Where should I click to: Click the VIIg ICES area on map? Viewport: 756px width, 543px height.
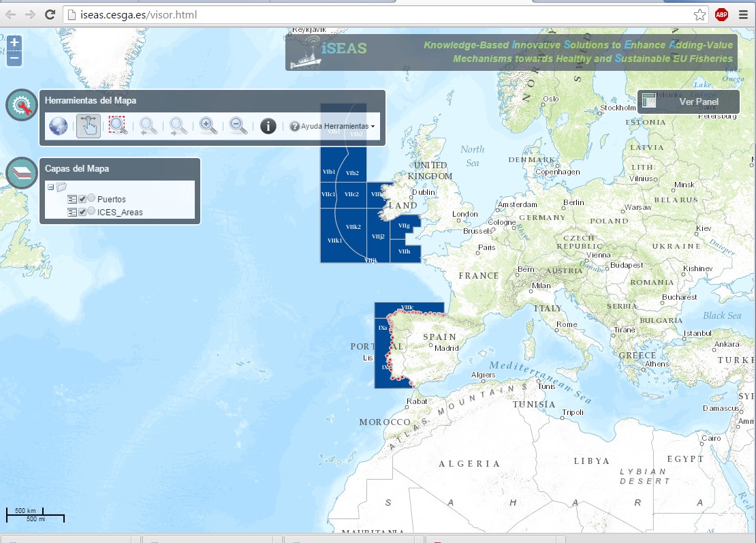coord(404,226)
